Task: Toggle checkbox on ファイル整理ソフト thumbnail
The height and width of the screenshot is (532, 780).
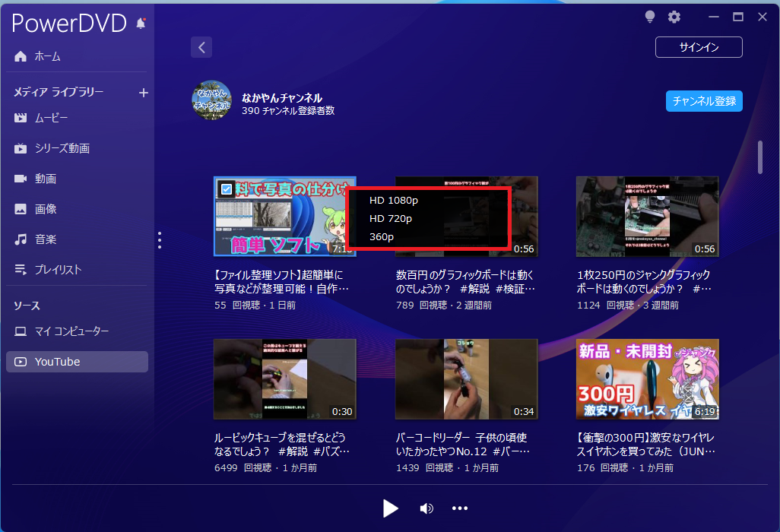Action: tap(227, 189)
